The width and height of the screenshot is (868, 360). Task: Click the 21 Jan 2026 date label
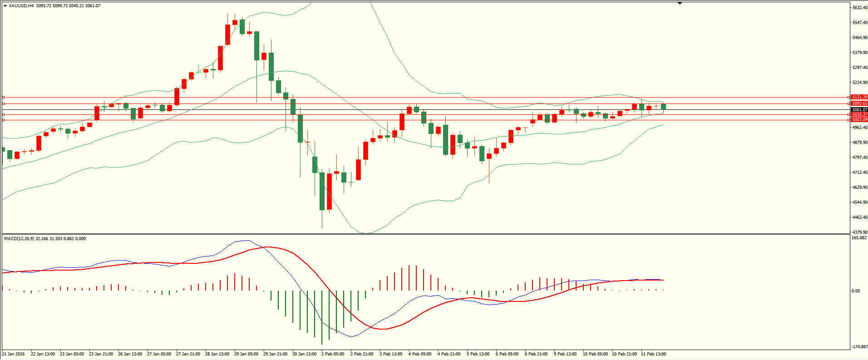[13, 354]
